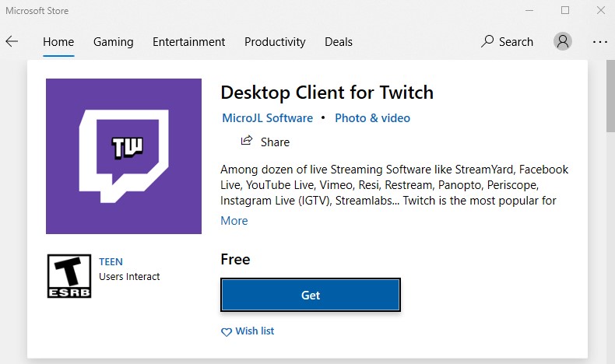The height and width of the screenshot is (364, 615).
Task: Maximize the Microsoft Store window
Action: (565, 11)
